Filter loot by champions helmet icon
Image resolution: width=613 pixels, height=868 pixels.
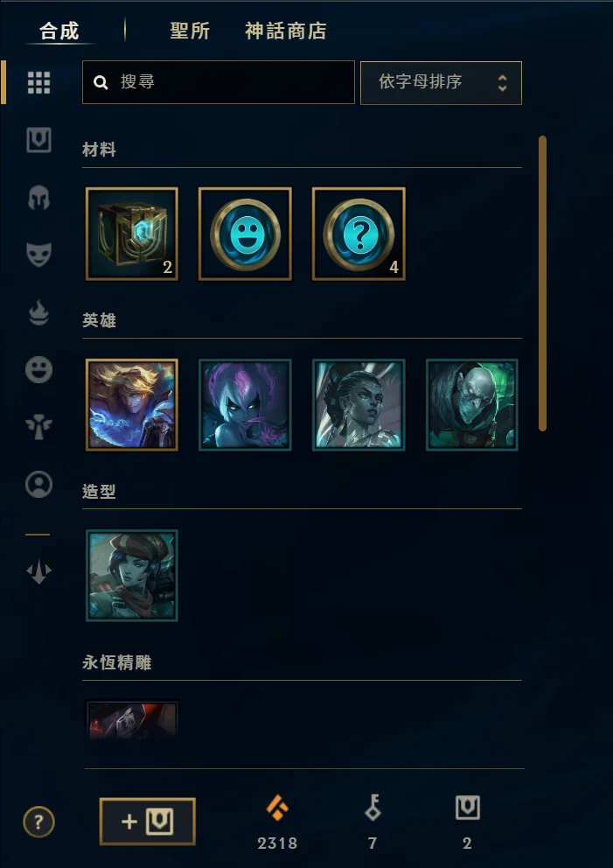click(38, 198)
